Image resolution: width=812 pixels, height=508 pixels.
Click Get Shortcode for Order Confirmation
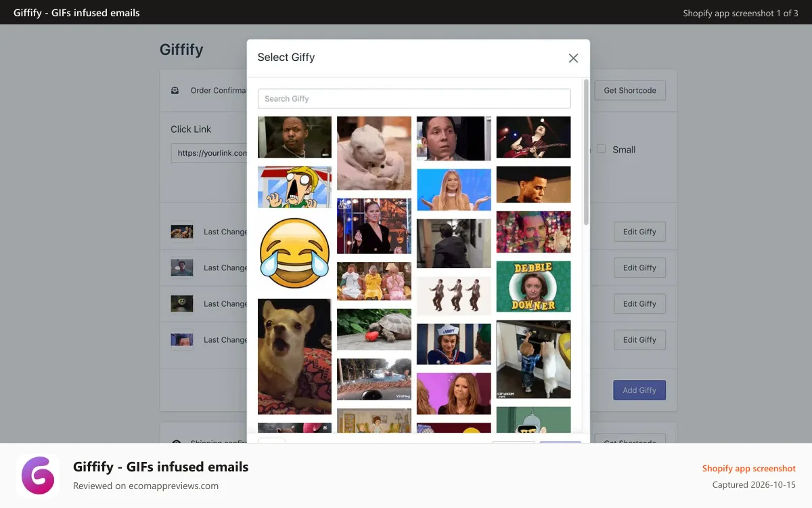point(630,90)
